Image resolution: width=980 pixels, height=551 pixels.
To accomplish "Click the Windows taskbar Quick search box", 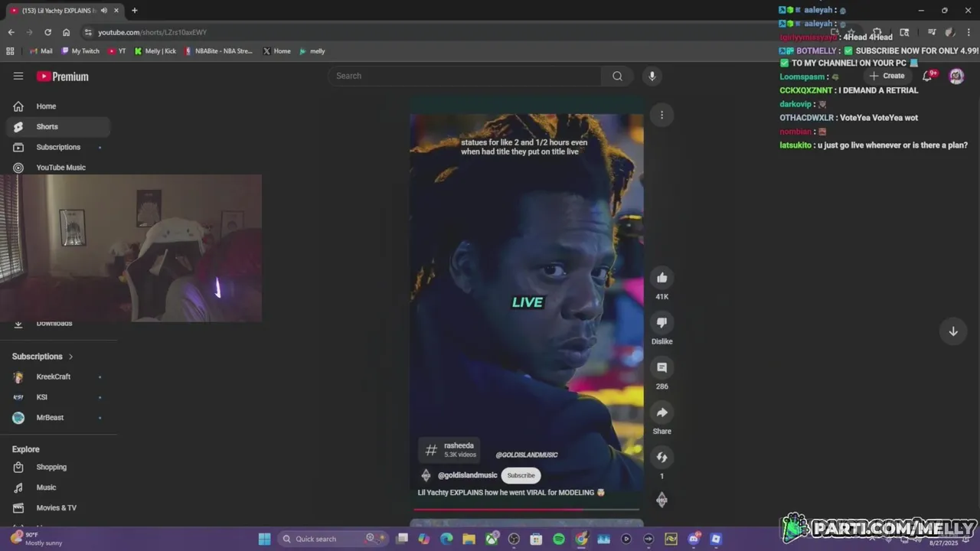I will pyautogui.click(x=333, y=539).
